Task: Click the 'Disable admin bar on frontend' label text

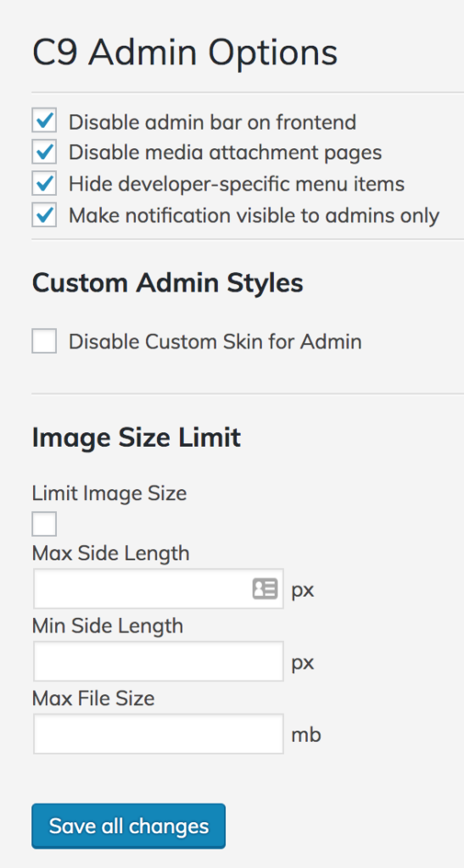Action: (x=213, y=122)
